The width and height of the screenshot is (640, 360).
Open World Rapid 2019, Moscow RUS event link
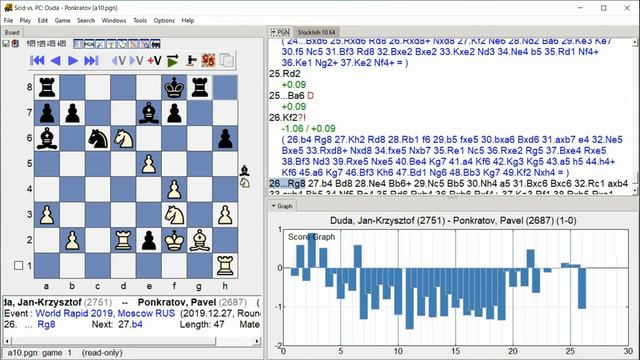[105, 313]
